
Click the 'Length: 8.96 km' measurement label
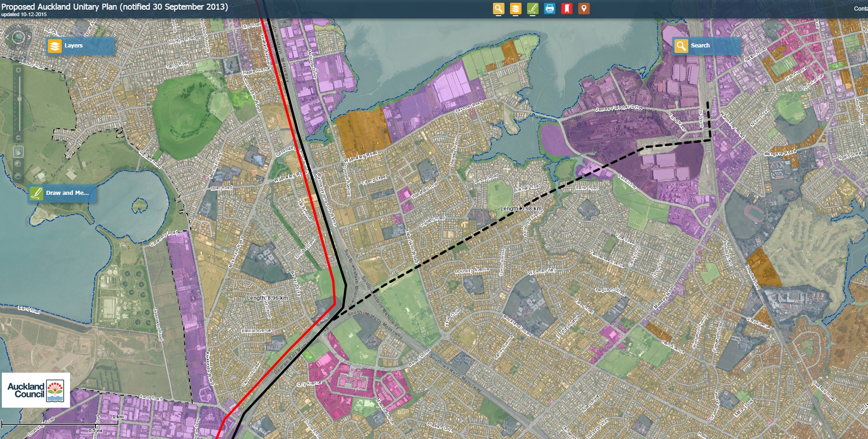tap(267, 298)
